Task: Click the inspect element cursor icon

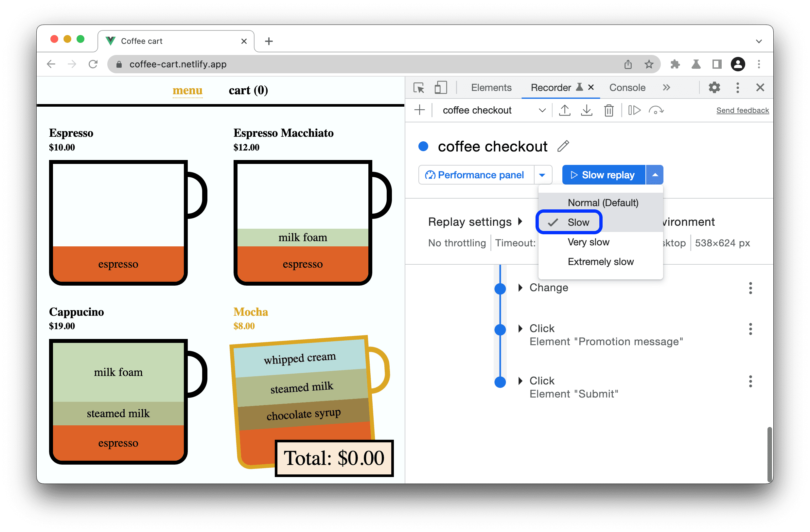Action: (x=419, y=88)
